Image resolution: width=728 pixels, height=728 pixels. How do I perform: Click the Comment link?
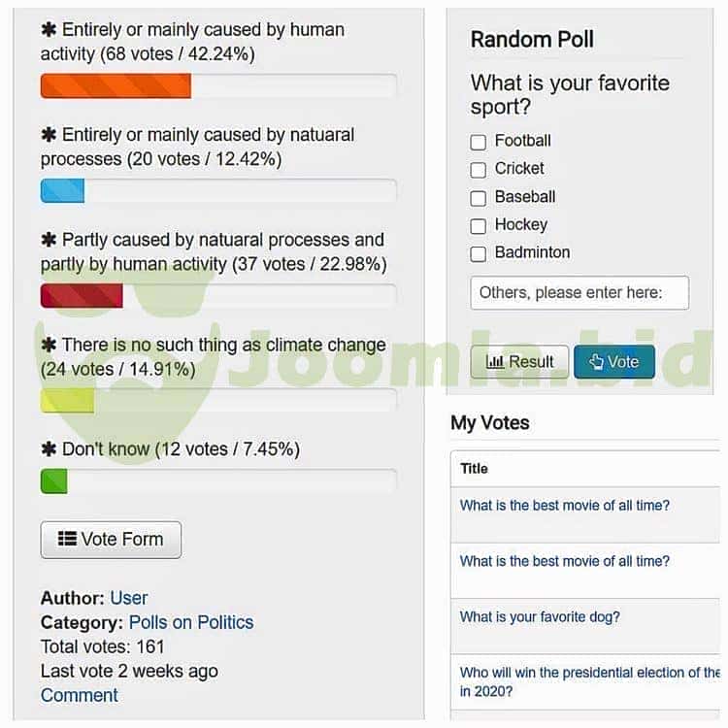click(x=79, y=695)
